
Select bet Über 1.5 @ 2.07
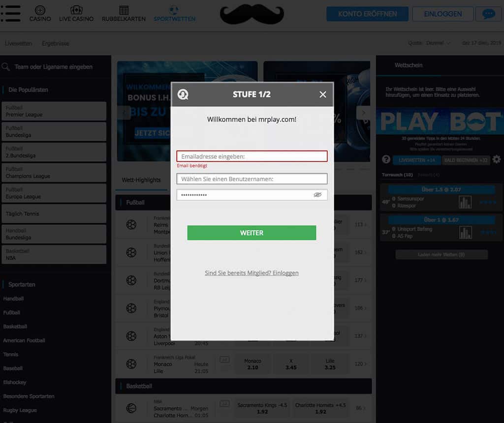(x=441, y=189)
